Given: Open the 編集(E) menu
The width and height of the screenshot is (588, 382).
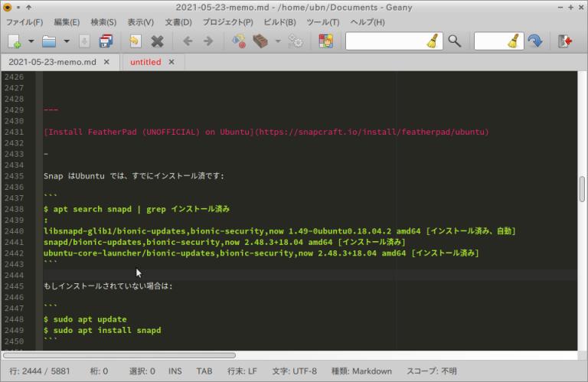Looking at the screenshot, I should click(x=67, y=22).
